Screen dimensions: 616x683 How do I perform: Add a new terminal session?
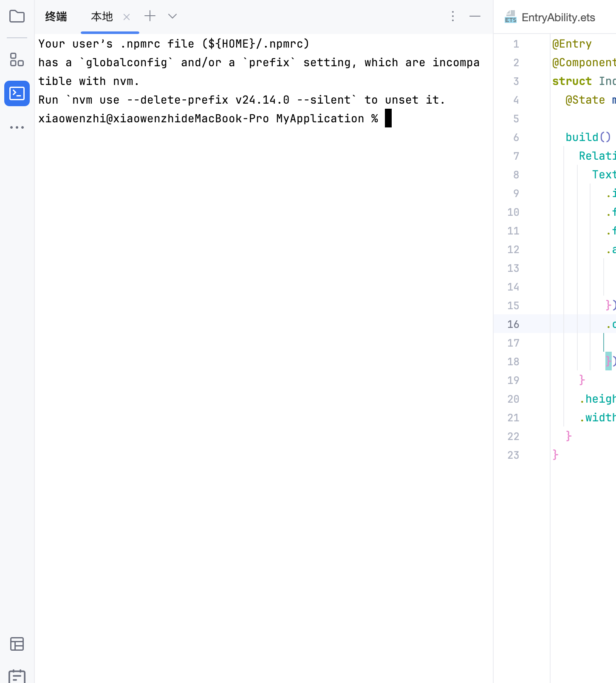click(150, 16)
